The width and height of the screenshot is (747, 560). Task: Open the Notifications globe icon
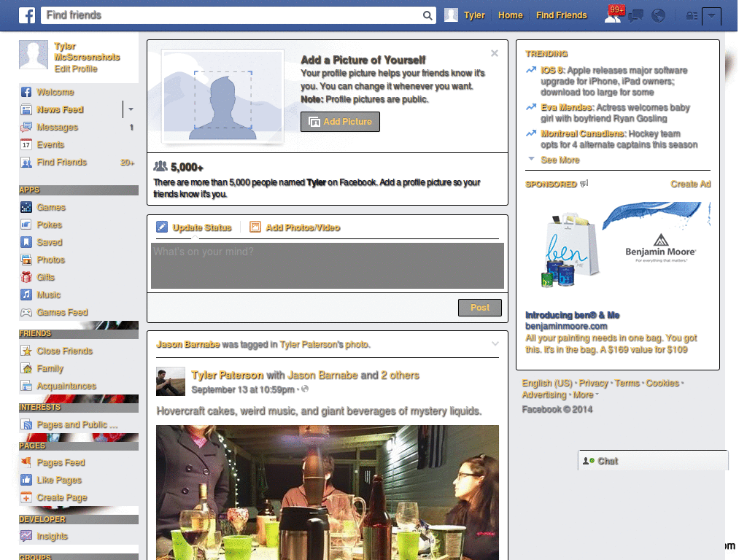click(x=658, y=15)
